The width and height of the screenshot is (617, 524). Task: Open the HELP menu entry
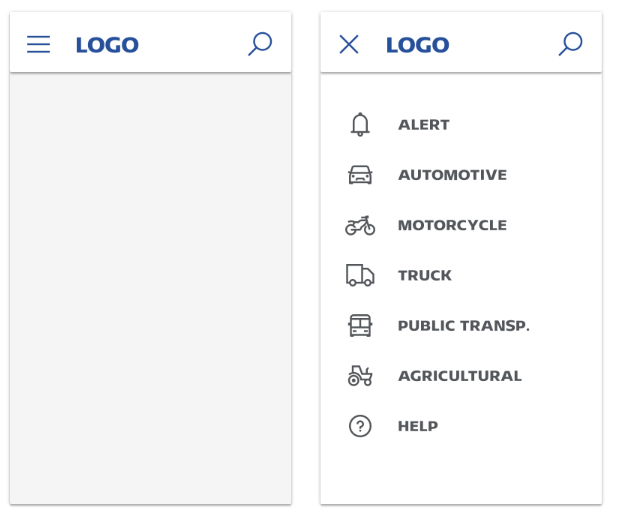pos(418,426)
